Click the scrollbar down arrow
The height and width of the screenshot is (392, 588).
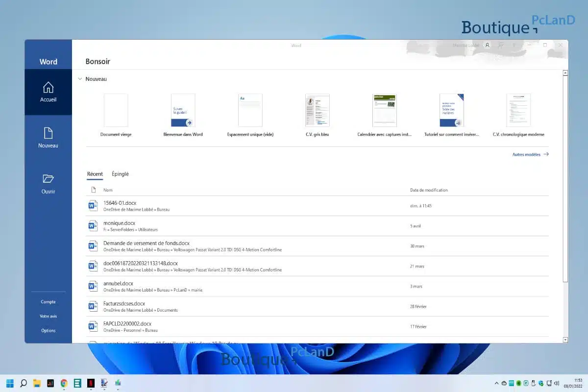tap(565, 340)
